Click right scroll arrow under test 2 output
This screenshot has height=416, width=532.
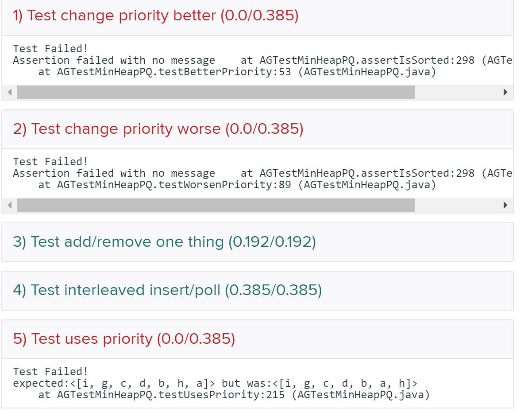505,205
